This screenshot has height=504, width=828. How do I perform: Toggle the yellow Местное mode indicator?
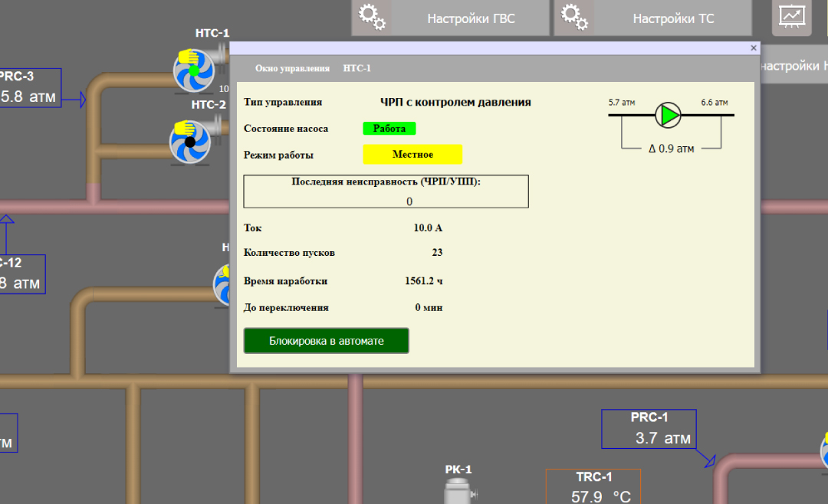click(x=412, y=155)
